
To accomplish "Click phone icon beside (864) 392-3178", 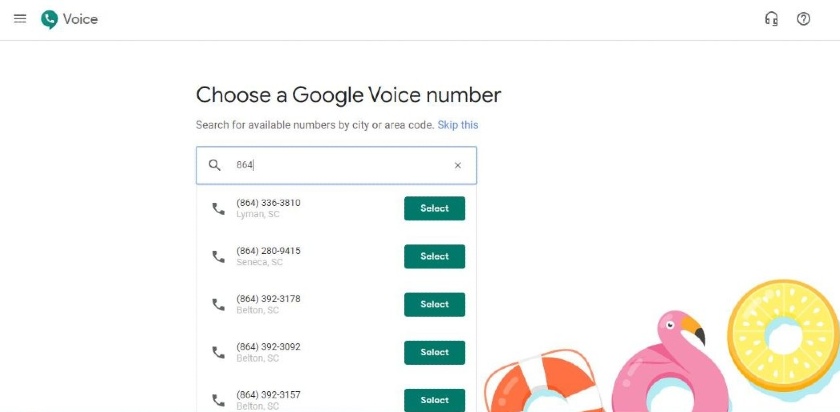I will 218,304.
